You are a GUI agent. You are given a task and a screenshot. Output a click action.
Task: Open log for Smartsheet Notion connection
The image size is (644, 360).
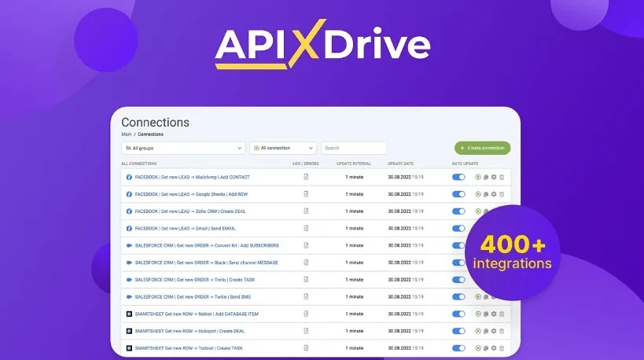pyautogui.click(x=306, y=314)
